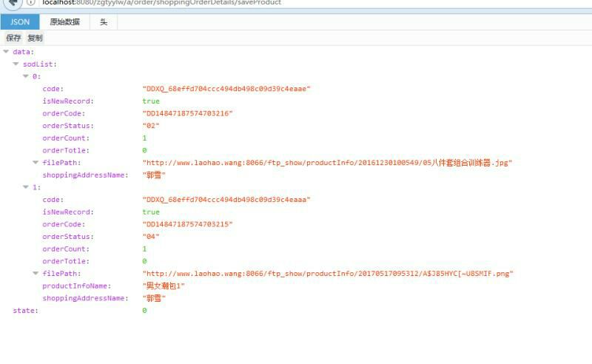This screenshot has height=364, width=592.
Task: Click the 保存 save button
Action: pyautogui.click(x=13, y=38)
